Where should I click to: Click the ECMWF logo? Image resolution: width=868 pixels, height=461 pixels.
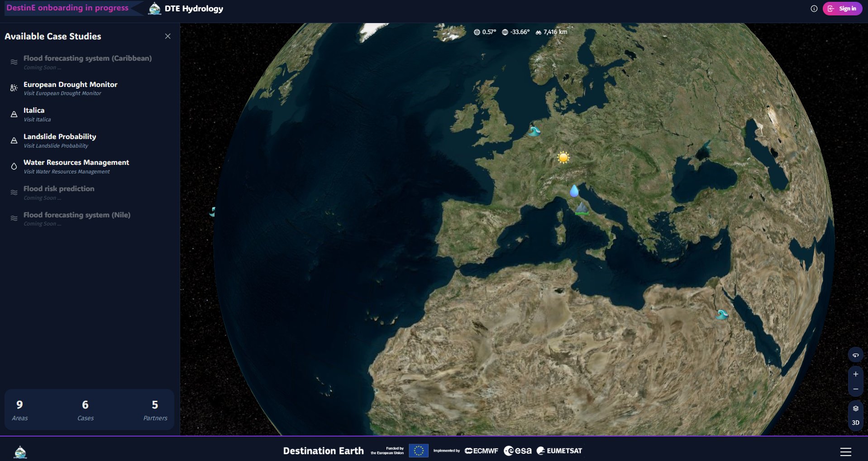481,451
